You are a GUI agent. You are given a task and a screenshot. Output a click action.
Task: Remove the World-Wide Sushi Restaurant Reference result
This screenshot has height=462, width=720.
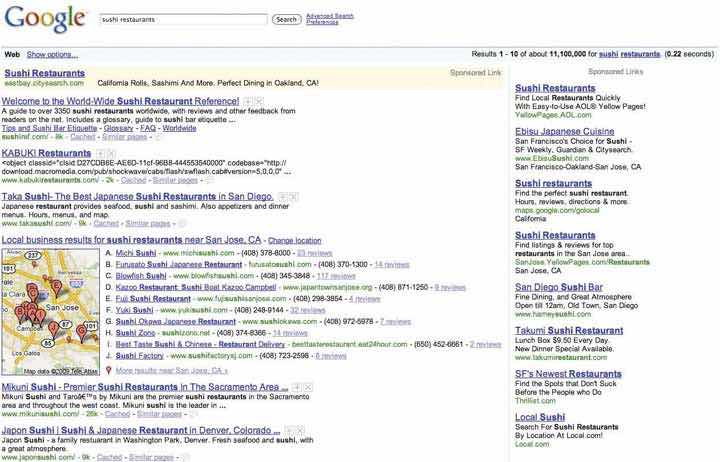[x=258, y=102]
